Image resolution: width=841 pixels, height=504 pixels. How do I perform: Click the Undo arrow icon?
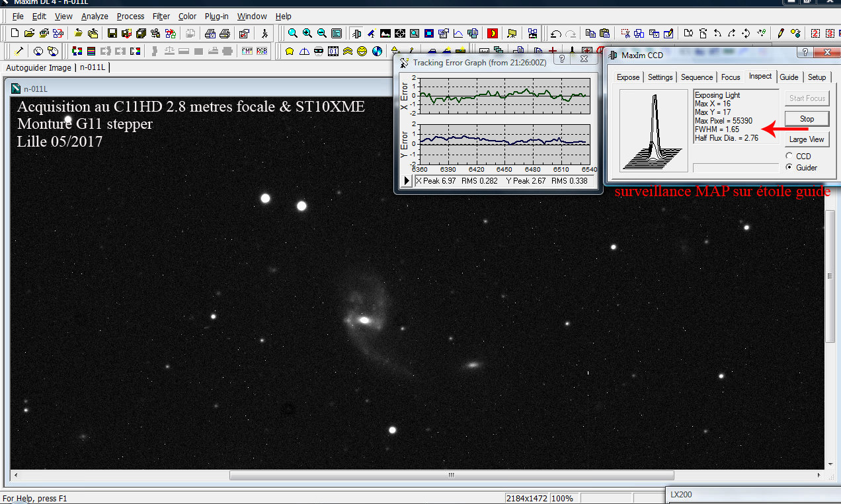pyautogui.click(x=556, y=34)
